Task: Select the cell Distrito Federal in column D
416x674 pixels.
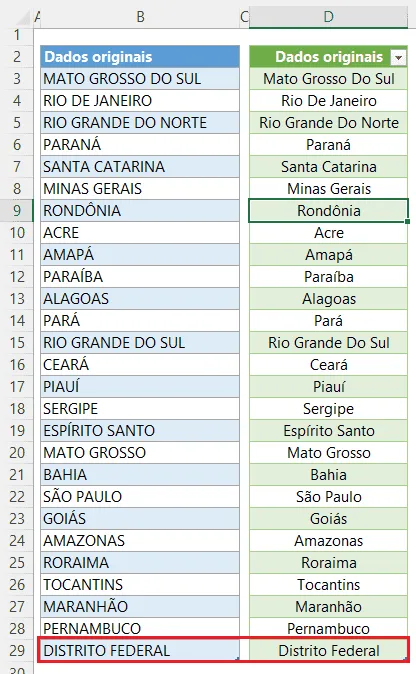Action: point(328,651)
